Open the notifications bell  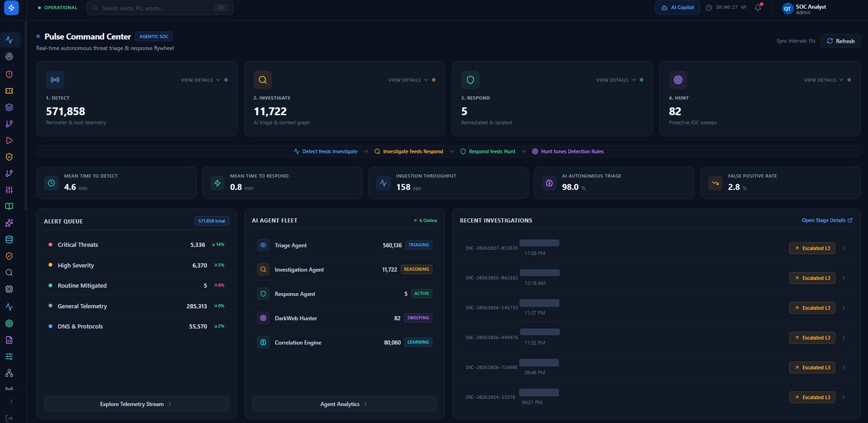[x=758, y=7]
